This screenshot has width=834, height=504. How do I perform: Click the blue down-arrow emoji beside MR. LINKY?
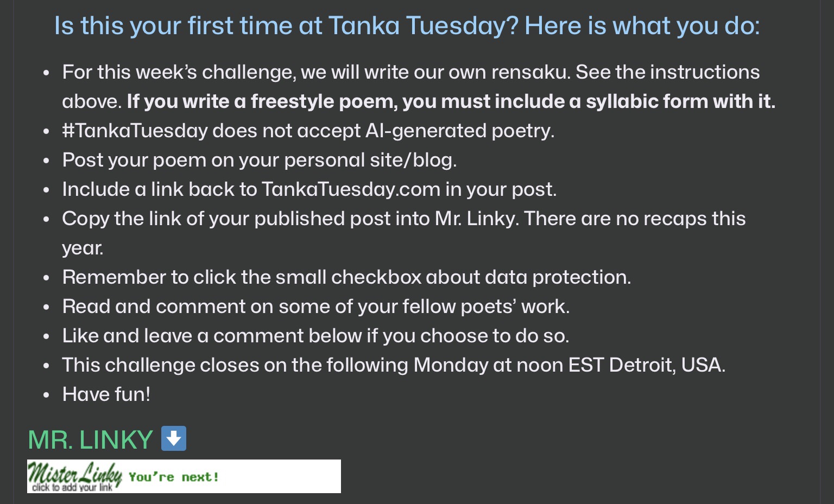(x=174, y=438)
